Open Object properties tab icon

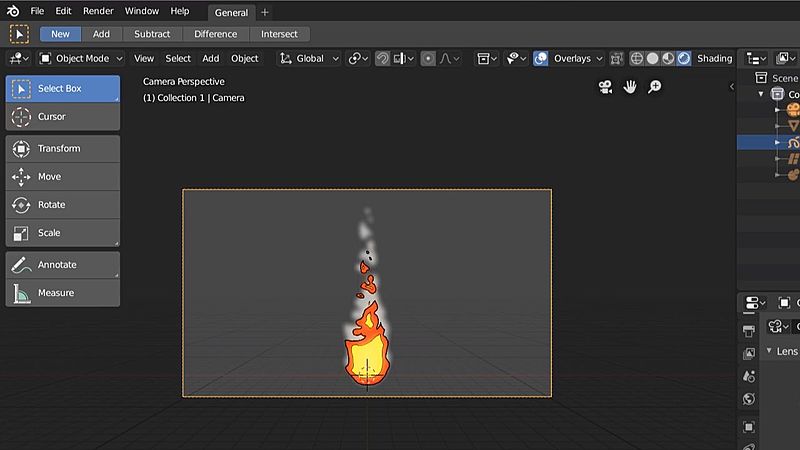(749, 427)
